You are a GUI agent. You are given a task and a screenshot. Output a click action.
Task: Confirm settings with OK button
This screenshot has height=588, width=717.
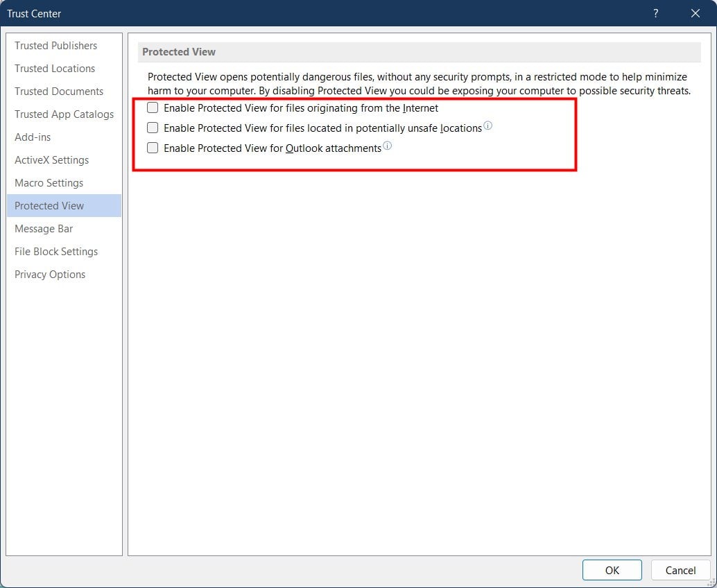point(612,570)
